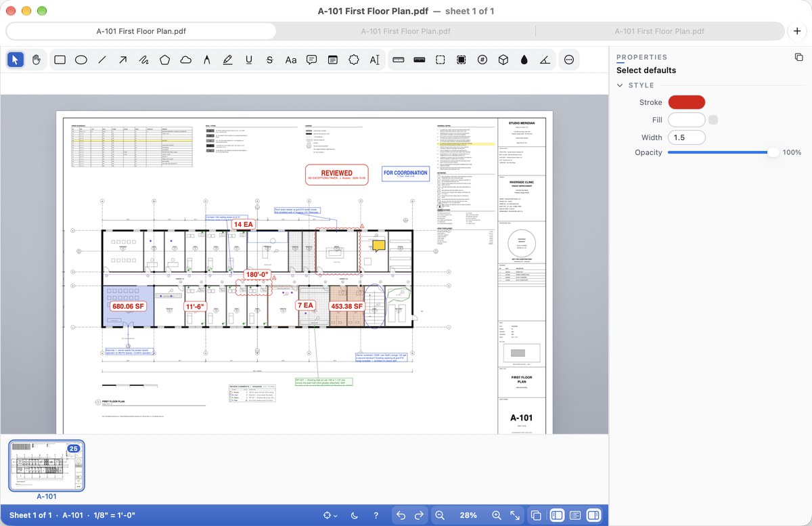Open the Stroke red color swatch
Viewport: 812px width, 526px height.
pos(687,102)
